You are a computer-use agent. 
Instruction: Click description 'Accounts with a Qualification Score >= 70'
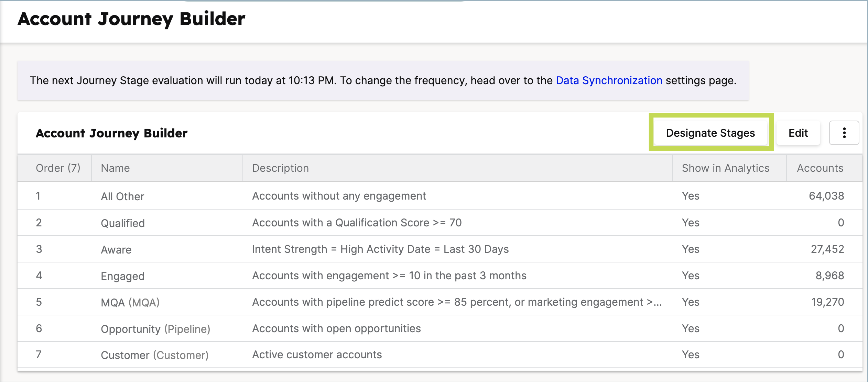click(x=357, y=223)
